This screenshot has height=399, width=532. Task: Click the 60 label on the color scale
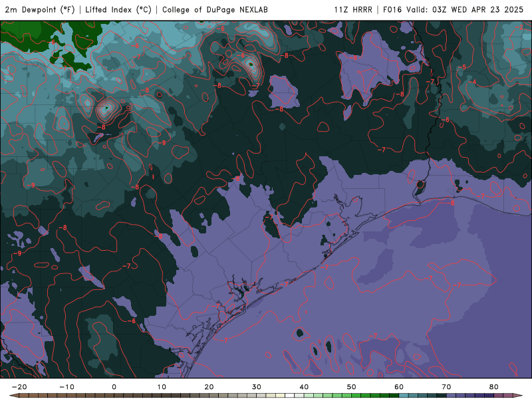(399, 387)
